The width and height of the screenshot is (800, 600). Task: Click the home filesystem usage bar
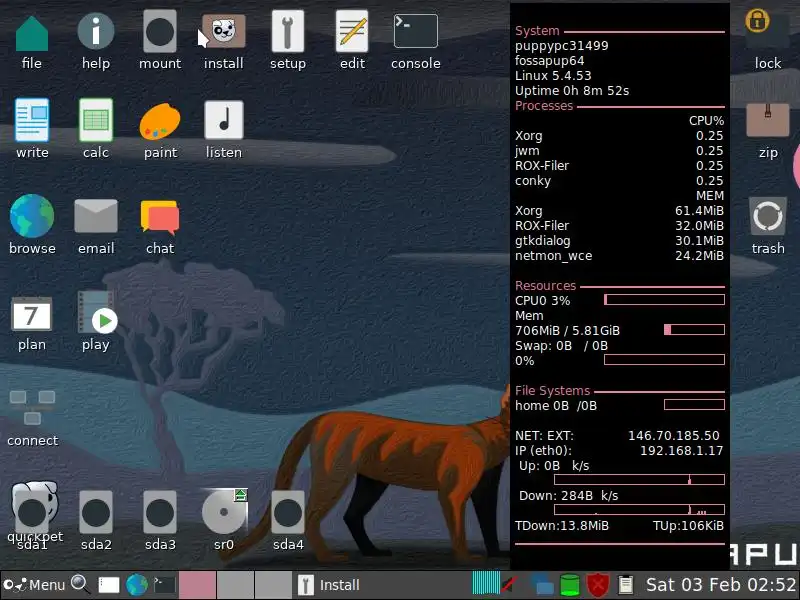point(694,405)
